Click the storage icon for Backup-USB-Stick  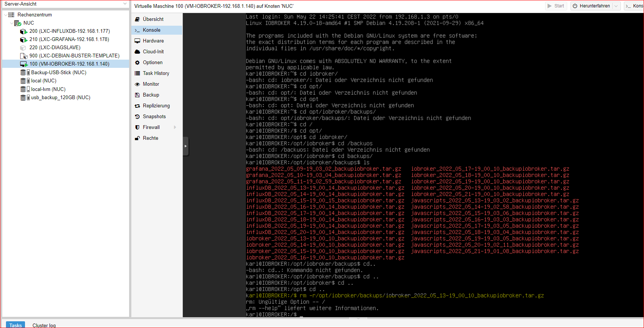(x=25, y=72)
